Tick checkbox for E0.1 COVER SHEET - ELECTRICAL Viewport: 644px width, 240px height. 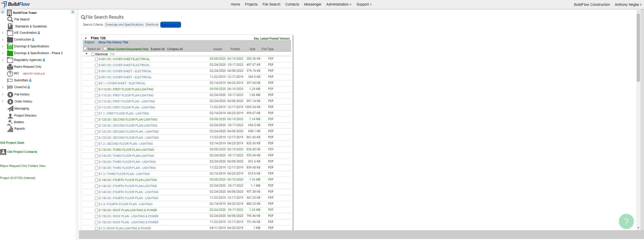pyautogui.click(x=96, y=83)
